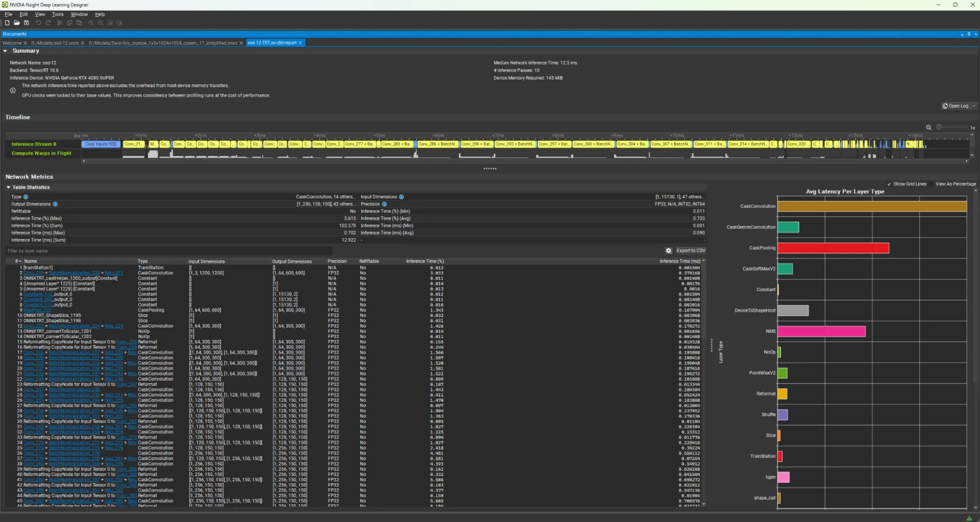Select Conv_286 + BatchN timeline block

[x=437, y=144]
